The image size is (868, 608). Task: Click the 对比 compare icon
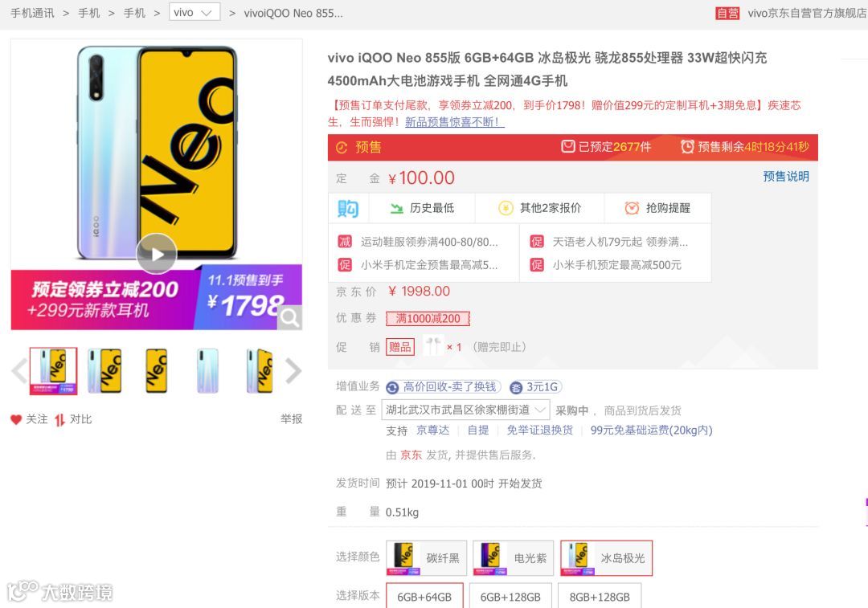tap(59, 420)
